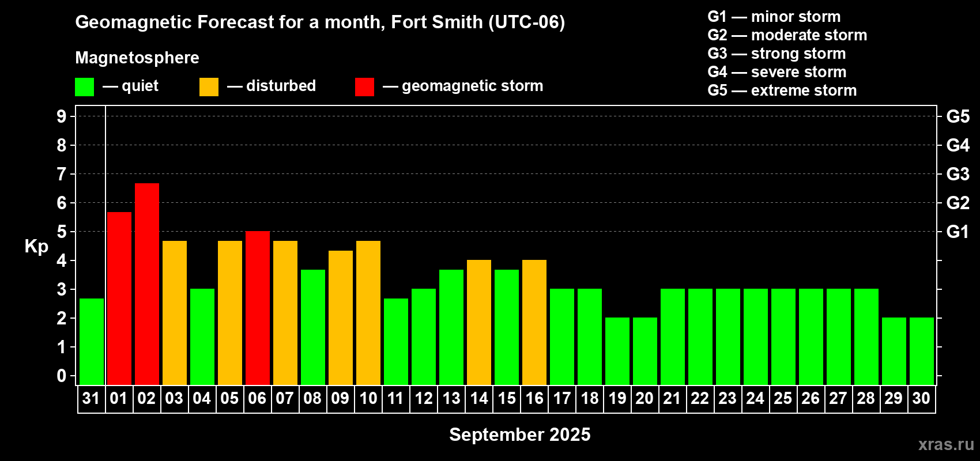Click 'G5 — extreme storm' legend line
Viewport: 980px width, 461px height.
[782, 90]
